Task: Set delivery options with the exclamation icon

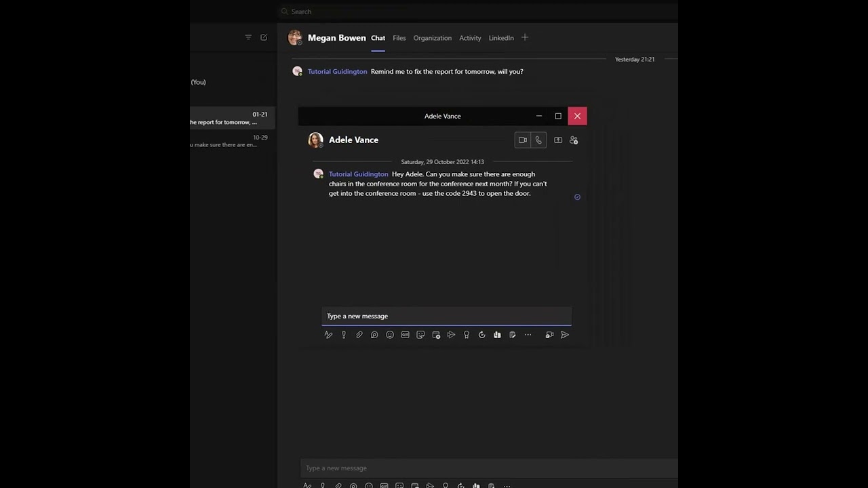Action: [344, 335]
